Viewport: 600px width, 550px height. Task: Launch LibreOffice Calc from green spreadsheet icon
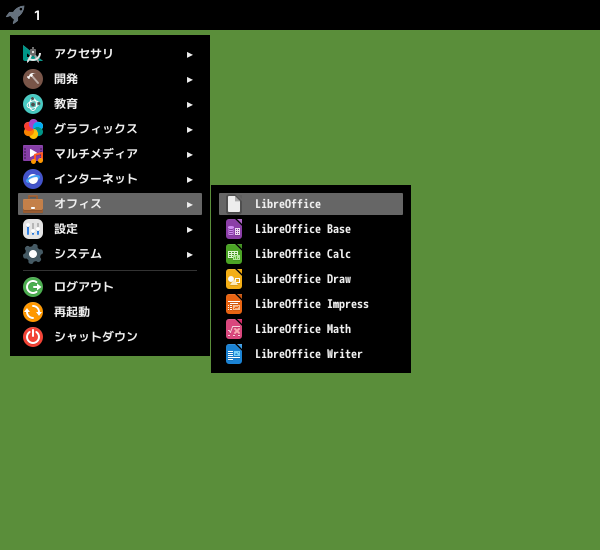coord(234,254)
